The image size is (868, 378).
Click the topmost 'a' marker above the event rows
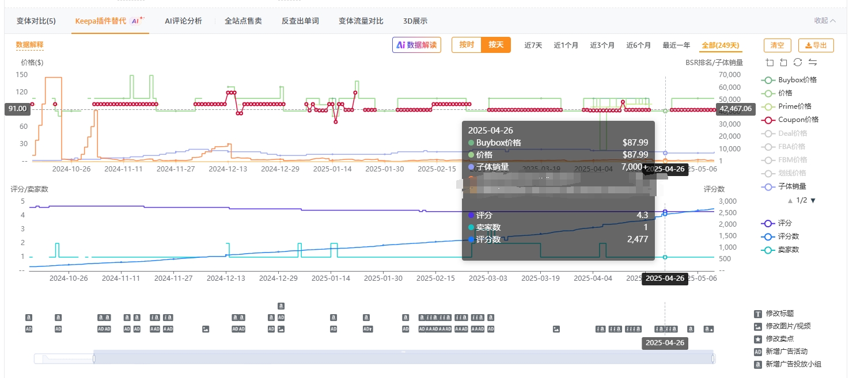281,306
